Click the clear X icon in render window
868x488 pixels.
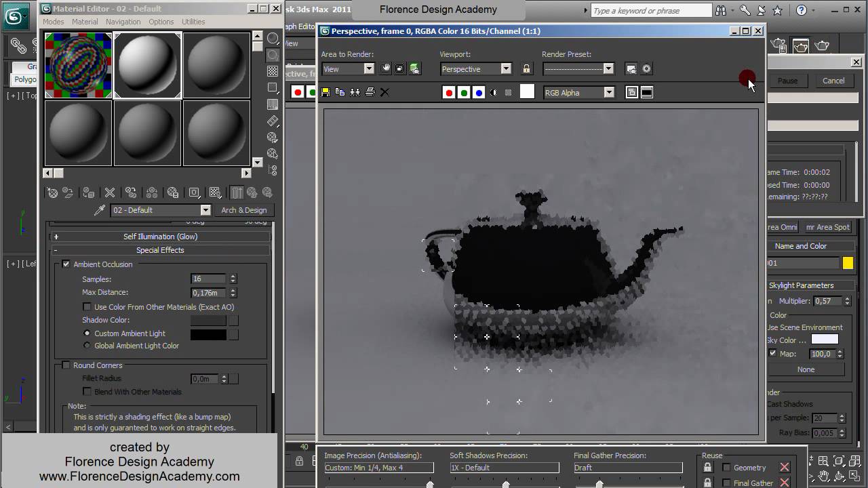pyautogui.click(x=384, y=92)
